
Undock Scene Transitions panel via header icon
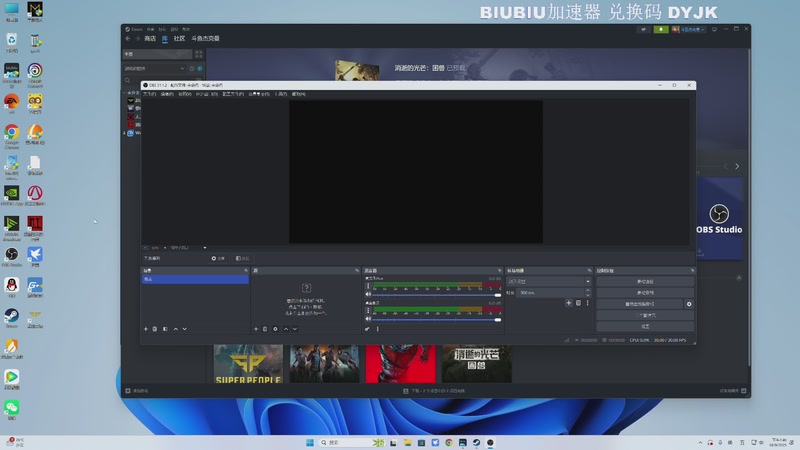tap(589, 270)
